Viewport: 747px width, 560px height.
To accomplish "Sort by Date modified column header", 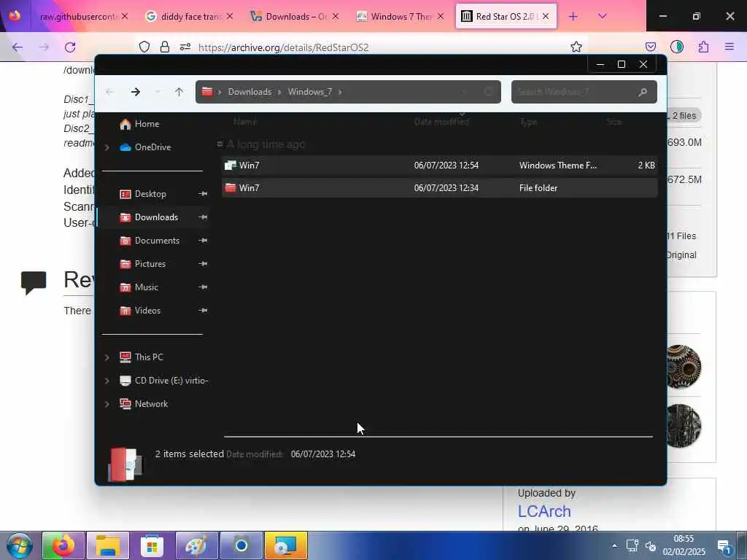I will tap(441, 122).
